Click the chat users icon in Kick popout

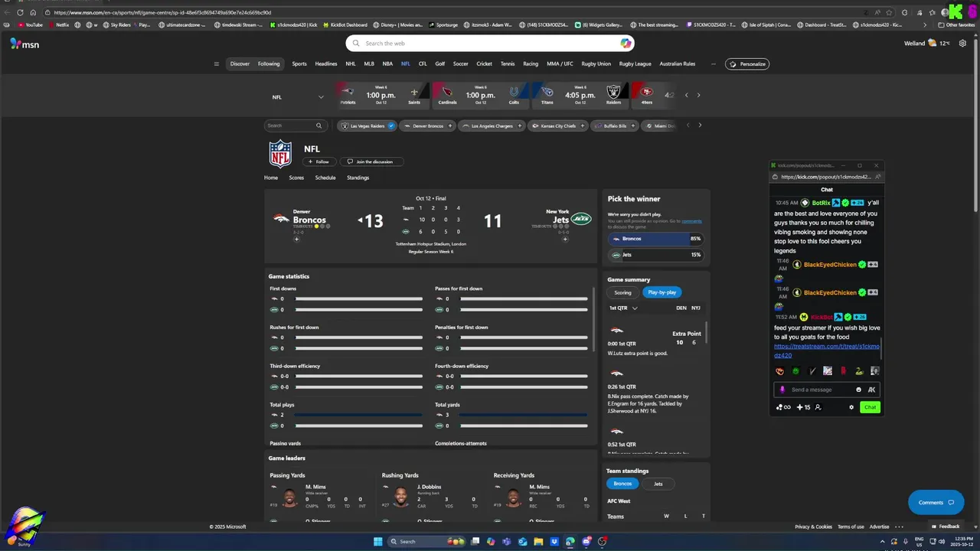pos(818,407)
